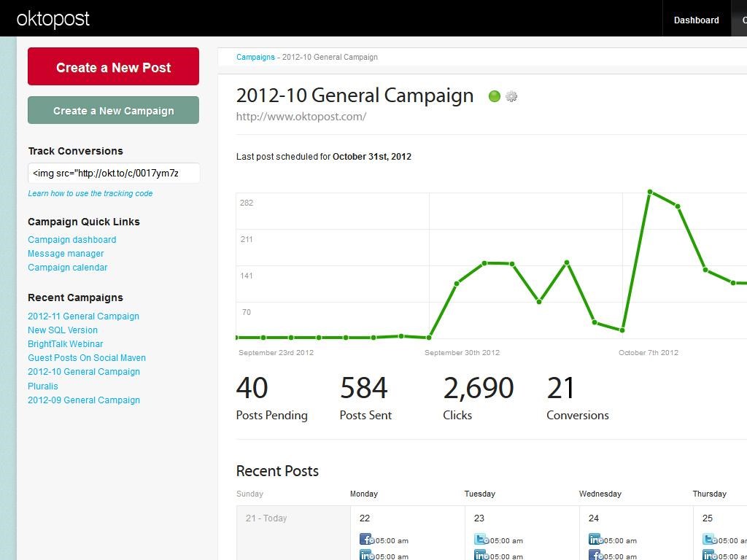The image size is (747, 560).
Task: Open Tuesday 23 Twitter post icon
Action: click(481, 539)
